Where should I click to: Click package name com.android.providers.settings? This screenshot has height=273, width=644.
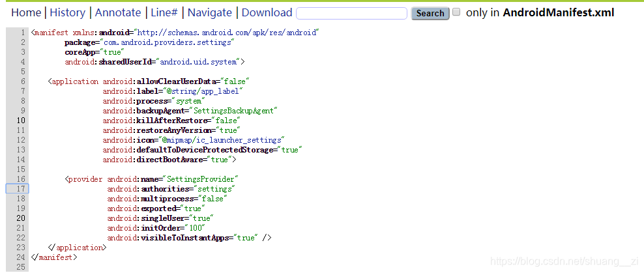pos(168,42)
